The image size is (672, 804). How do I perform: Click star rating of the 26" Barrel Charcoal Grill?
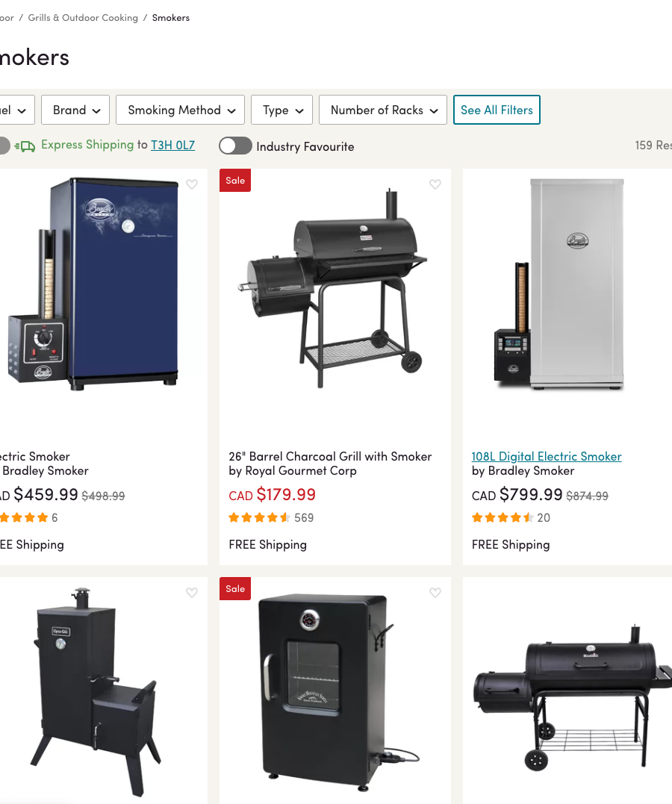tap(259, 517)
